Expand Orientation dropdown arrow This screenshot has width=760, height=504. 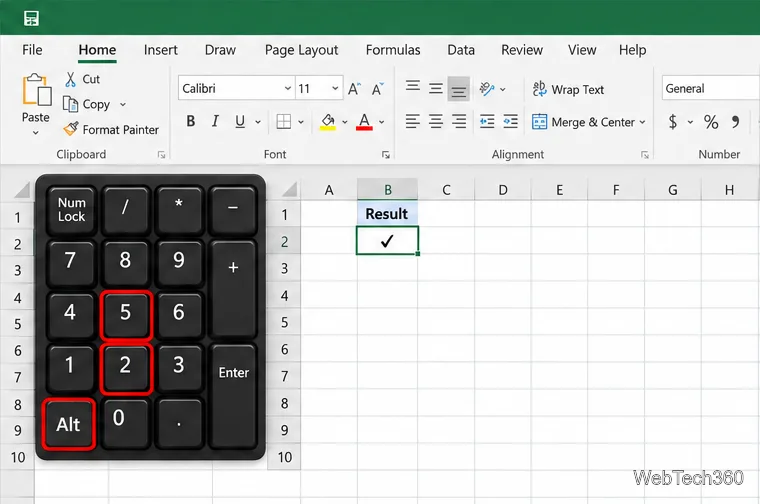point(503,89)
